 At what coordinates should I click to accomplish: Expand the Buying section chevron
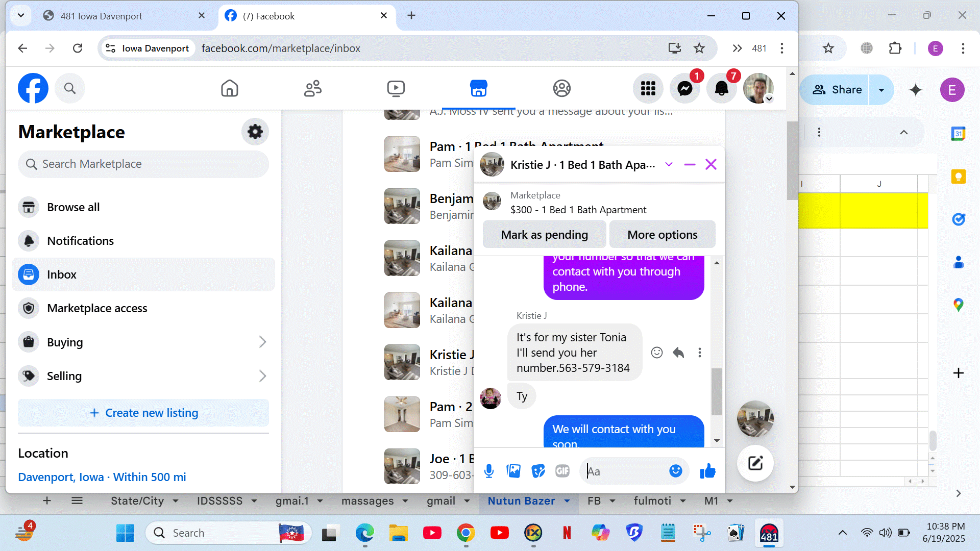[x=262, y=342]
